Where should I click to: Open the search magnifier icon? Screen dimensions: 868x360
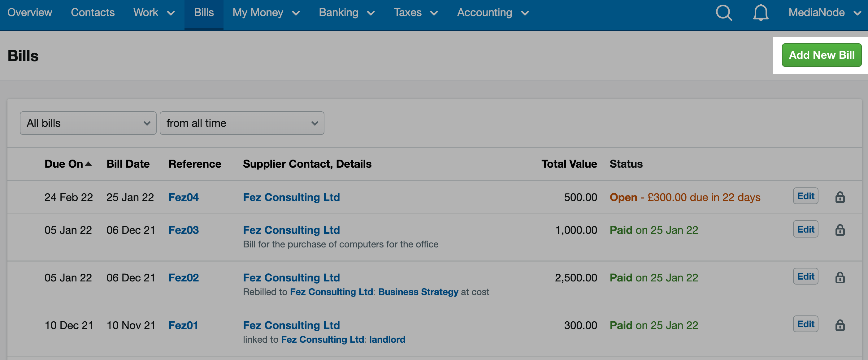click(724, 13)
